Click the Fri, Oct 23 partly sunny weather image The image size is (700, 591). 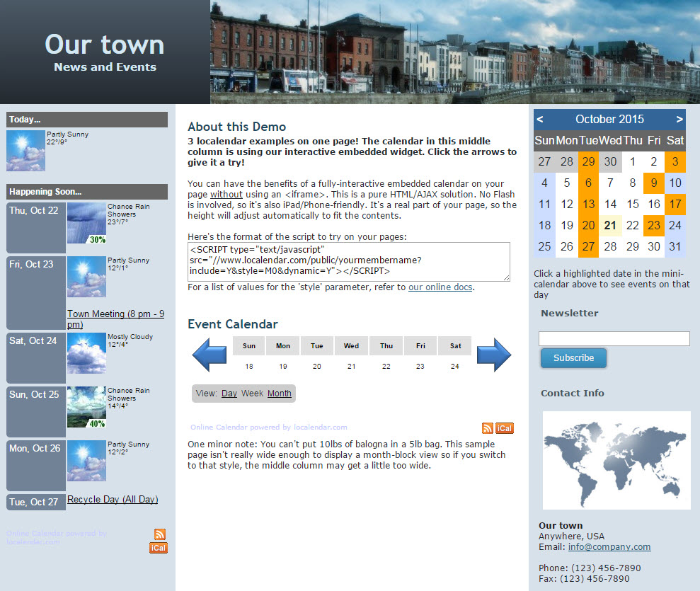coord(86,277)
